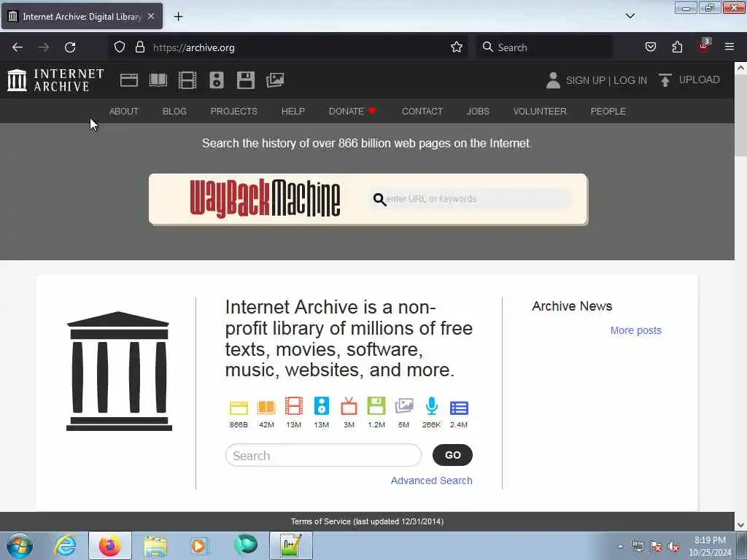Click the LOG IN link
This screenshot has width=747, height=560.
click(630, 80)
